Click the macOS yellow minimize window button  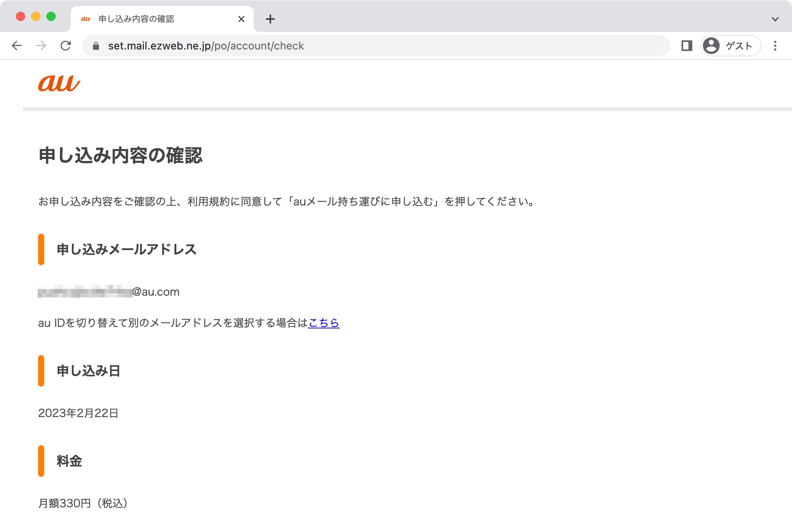coord(36,16)
